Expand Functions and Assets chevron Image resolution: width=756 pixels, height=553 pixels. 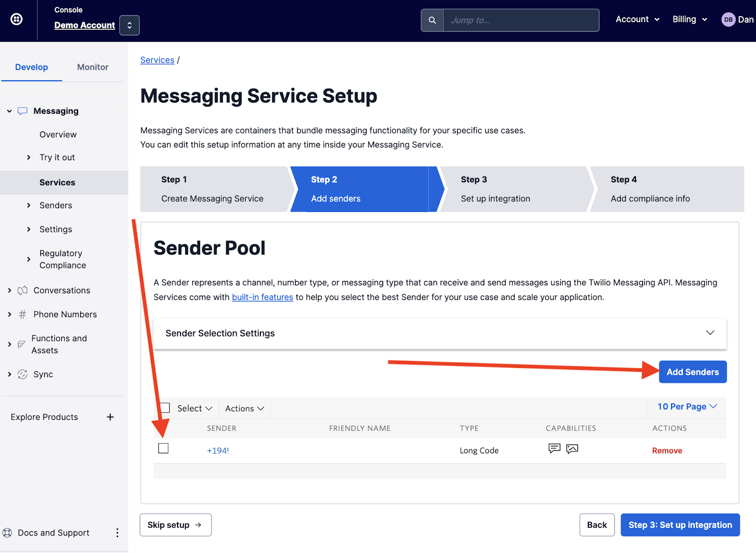point(9,344)
